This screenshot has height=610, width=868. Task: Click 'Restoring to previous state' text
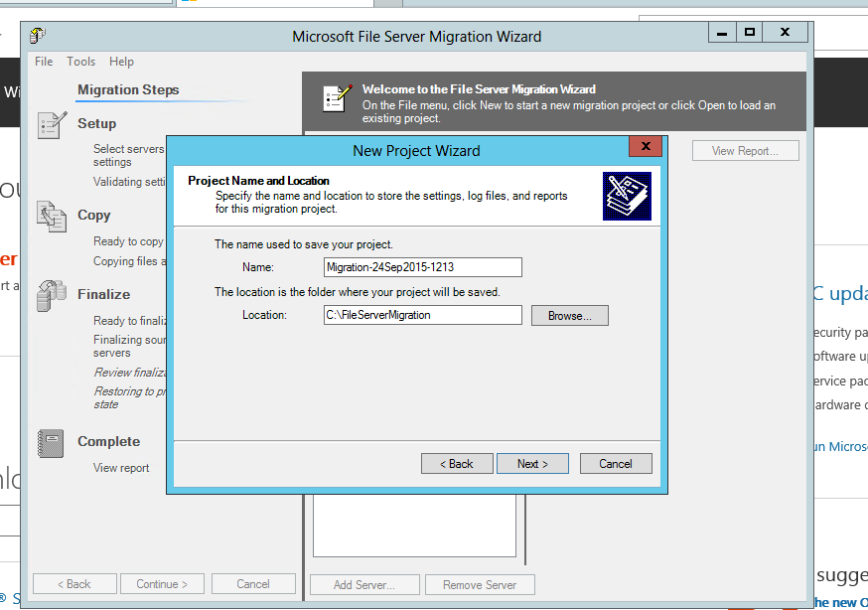tap(129, 398)
